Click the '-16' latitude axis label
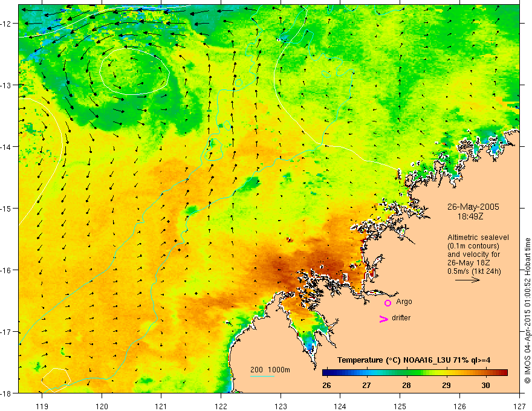 pos(7,270)
